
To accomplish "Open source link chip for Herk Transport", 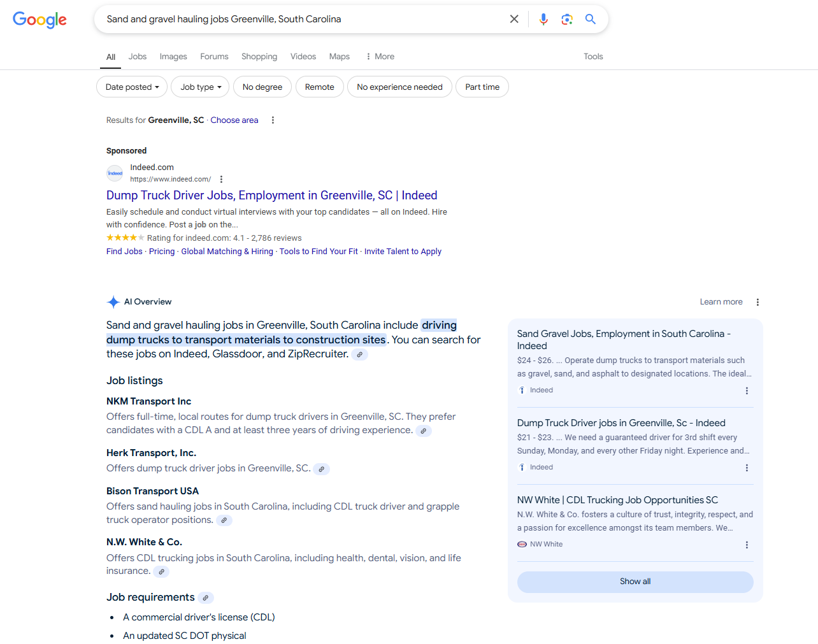I will (x=322, y=469).
